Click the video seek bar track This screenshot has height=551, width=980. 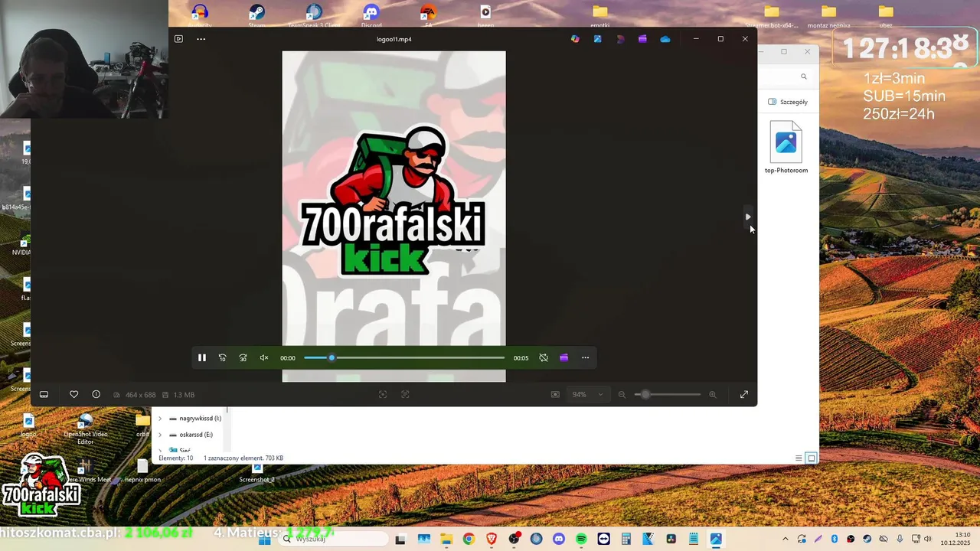[404, 357]
